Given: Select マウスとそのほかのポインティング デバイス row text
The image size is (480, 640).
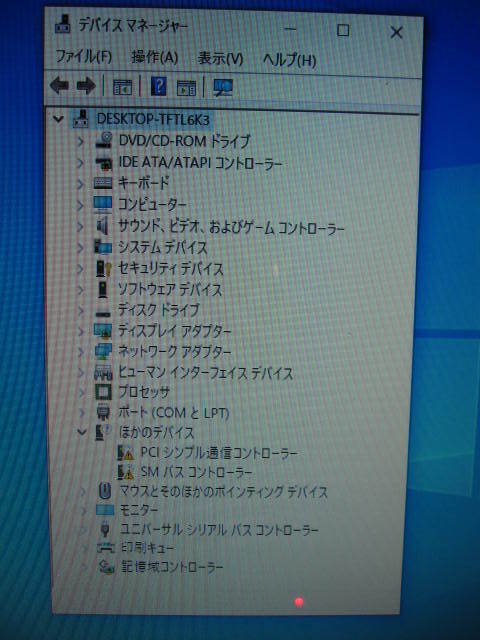Looking at the screenshot, I should [x=224, y=491].
